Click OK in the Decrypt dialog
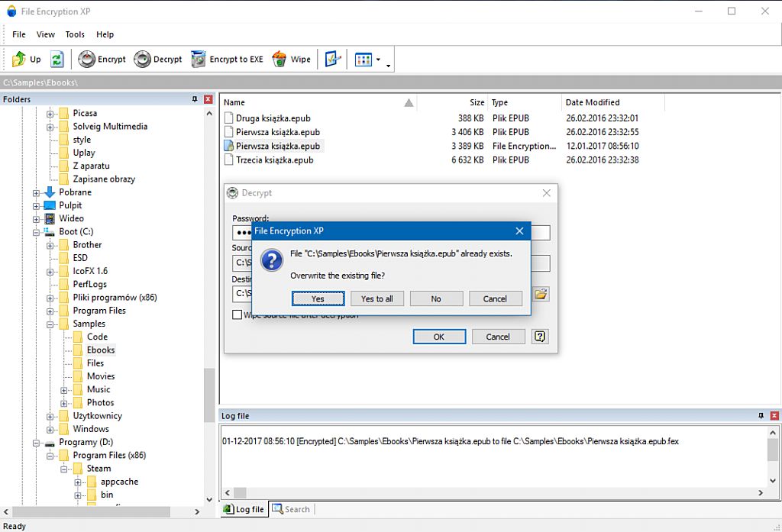The width and height of the screenshot is (782, 532). tap(439, 337)
